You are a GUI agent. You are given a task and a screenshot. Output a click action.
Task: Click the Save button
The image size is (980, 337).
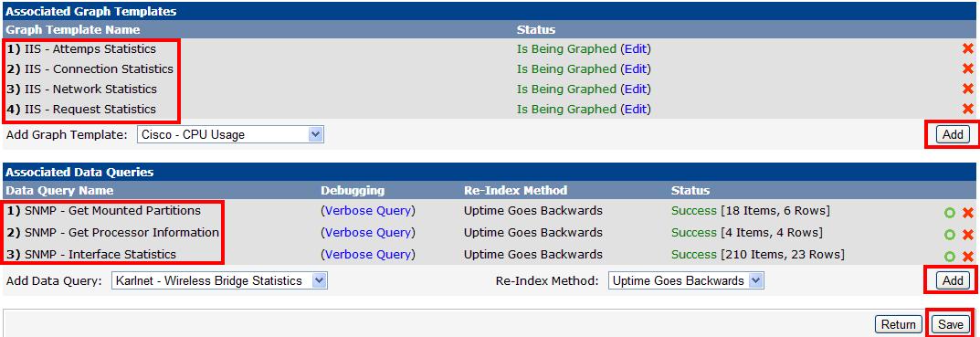tap(951, 324)
